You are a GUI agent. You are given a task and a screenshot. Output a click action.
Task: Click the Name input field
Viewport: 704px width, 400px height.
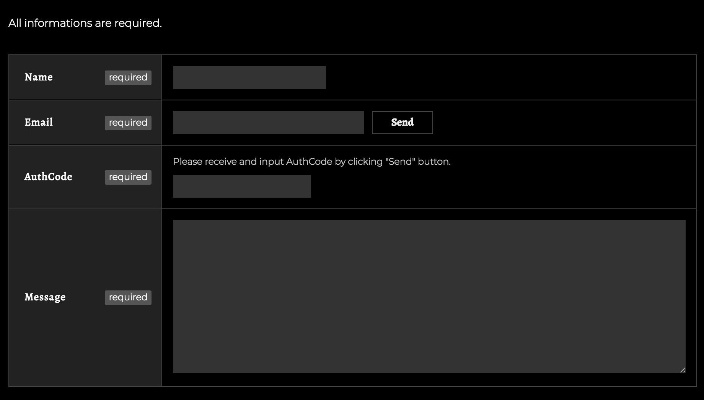[249, 77]
